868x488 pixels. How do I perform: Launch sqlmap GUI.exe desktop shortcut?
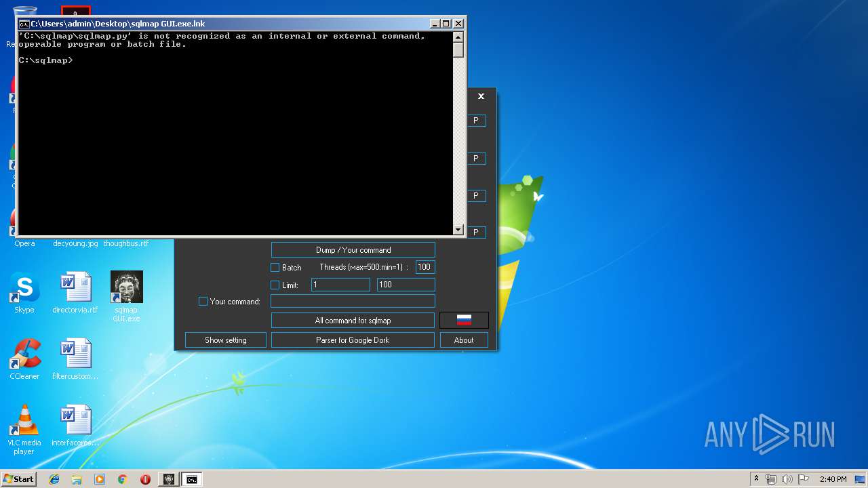[126, 296]
